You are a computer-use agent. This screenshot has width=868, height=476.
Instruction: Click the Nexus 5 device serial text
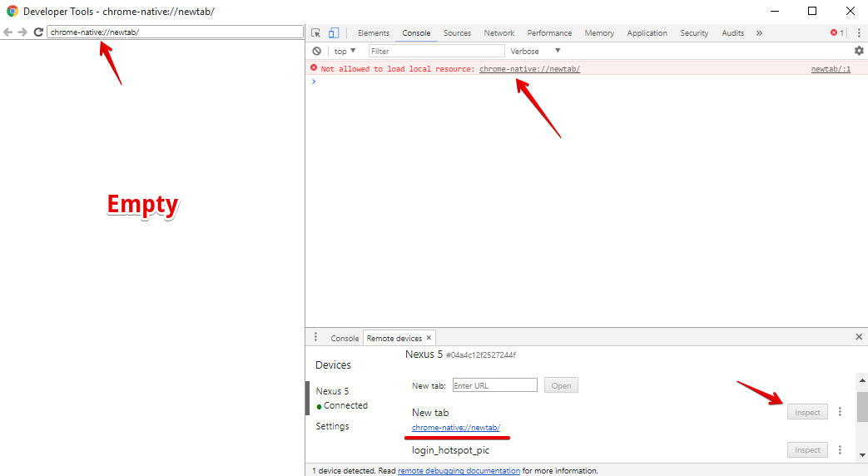click(480, 355)
